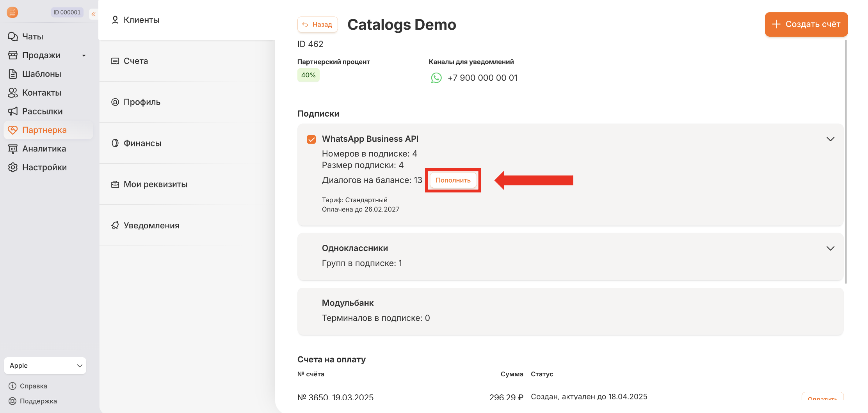Viewport: 868px width, 413px height.
Task: Open the Apple account dropdown
Action: point(45,366)
